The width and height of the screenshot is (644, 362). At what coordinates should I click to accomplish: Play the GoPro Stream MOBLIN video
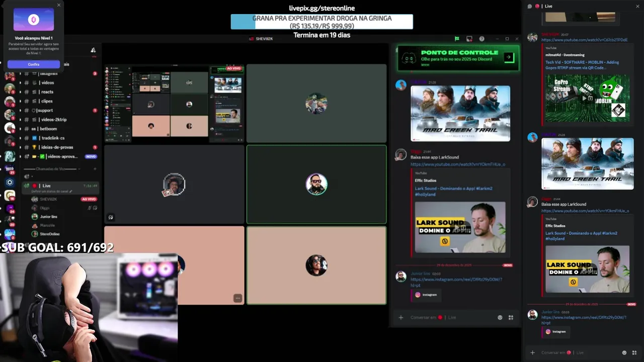click(587, 98)
